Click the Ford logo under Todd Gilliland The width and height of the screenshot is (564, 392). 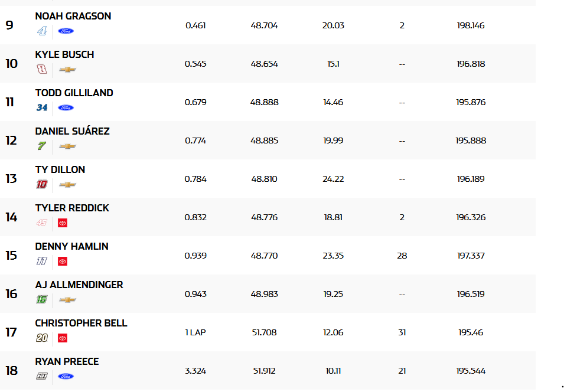pos(66,108)
